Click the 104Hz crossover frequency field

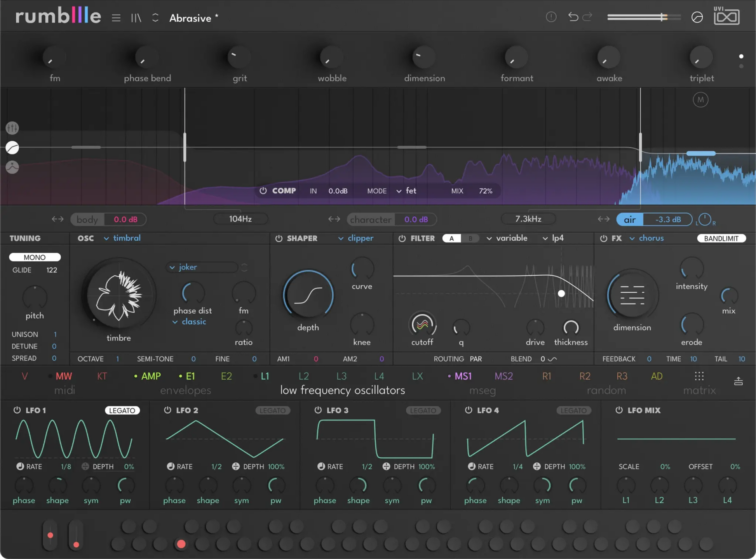click(x=240, y=219)
